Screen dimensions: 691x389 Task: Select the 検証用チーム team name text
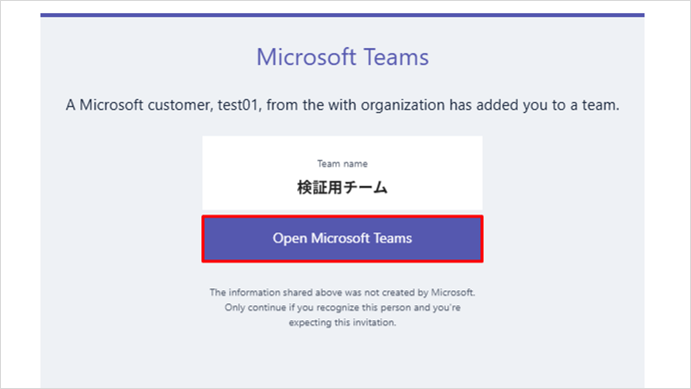coord(342,188)
